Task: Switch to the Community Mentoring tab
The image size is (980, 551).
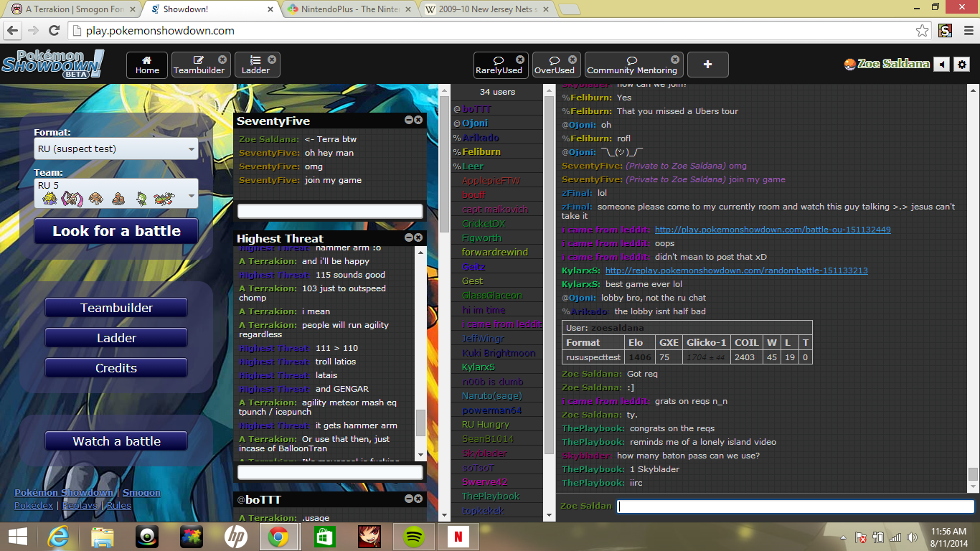Action: click(x=632, y=65)
